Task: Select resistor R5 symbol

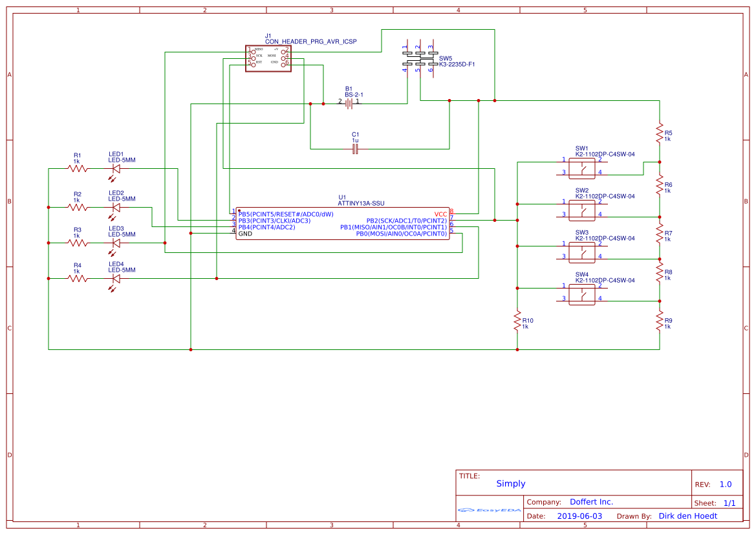Action: click(x=660, y=134)
